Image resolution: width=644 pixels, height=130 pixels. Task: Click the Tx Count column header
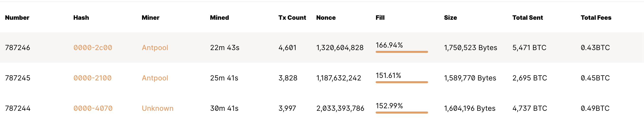(x=292, y=17)
